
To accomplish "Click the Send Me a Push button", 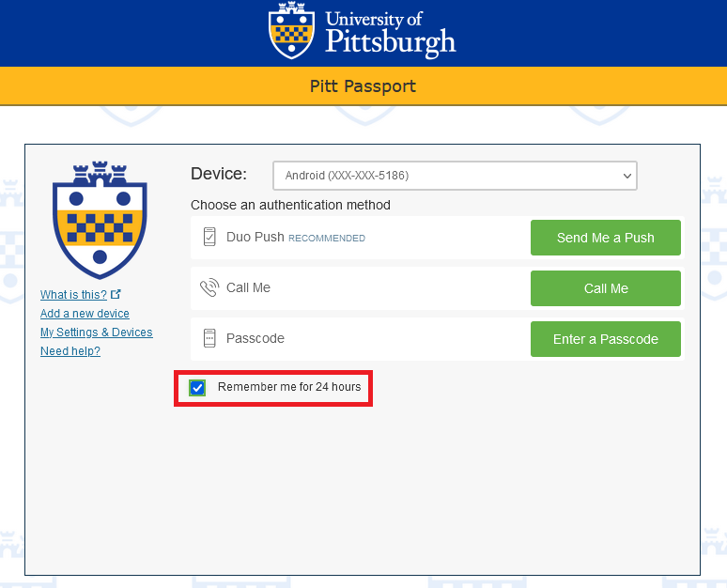I will (606, 238).
